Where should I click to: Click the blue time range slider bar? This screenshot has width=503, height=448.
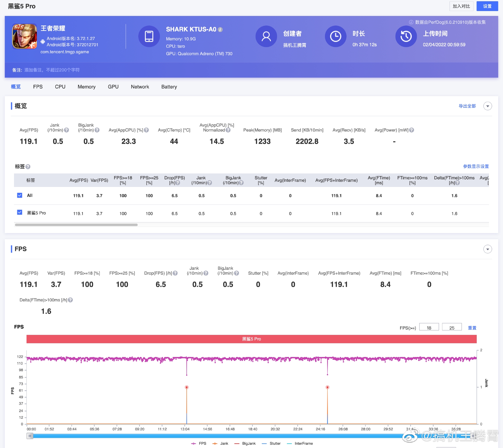pos(251,436)
